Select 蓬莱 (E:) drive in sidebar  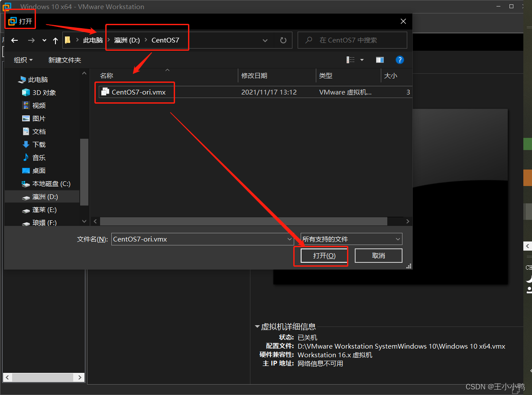click(39, 210)
